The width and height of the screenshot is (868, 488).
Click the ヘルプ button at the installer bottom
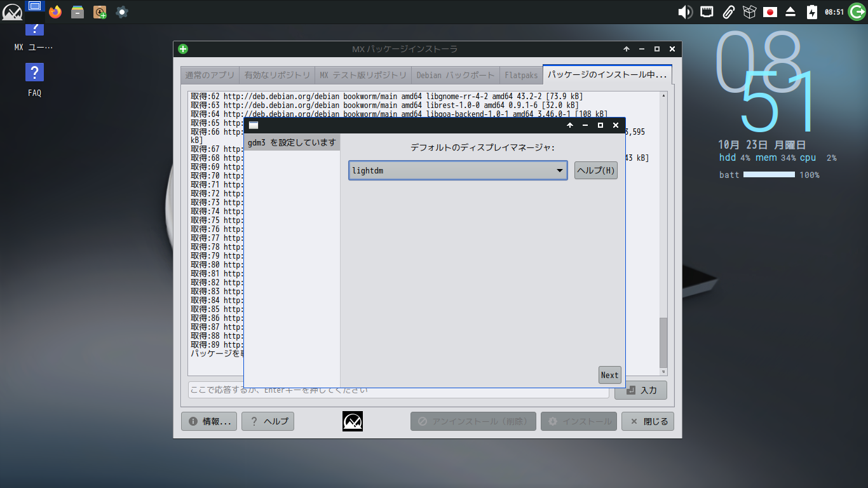click(x=268, y=421)
